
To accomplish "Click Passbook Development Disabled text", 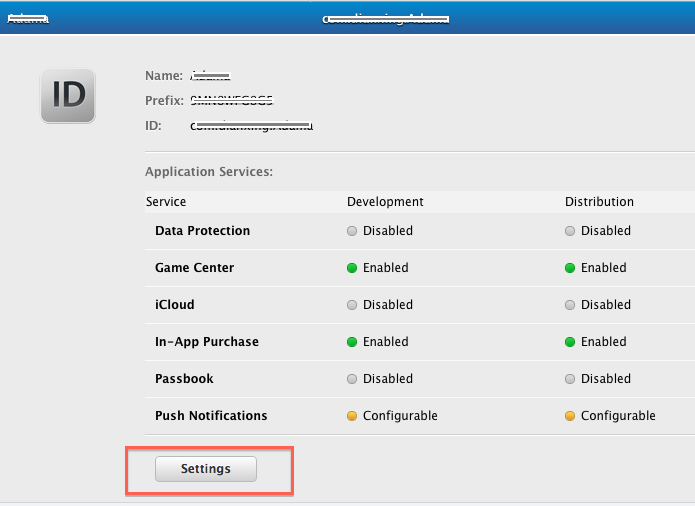I will point(388,379).
